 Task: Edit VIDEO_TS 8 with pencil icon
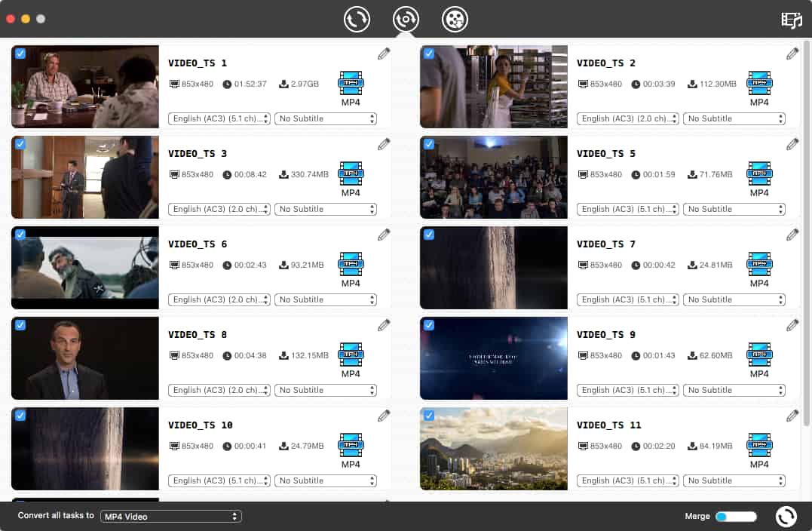pos(384,326)
